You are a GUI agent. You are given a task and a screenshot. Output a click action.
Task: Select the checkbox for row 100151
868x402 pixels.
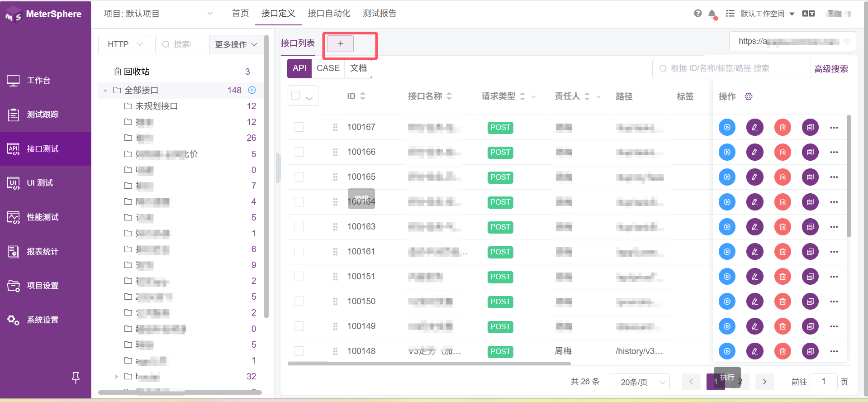pyautogui.click(x=299, y=276)
